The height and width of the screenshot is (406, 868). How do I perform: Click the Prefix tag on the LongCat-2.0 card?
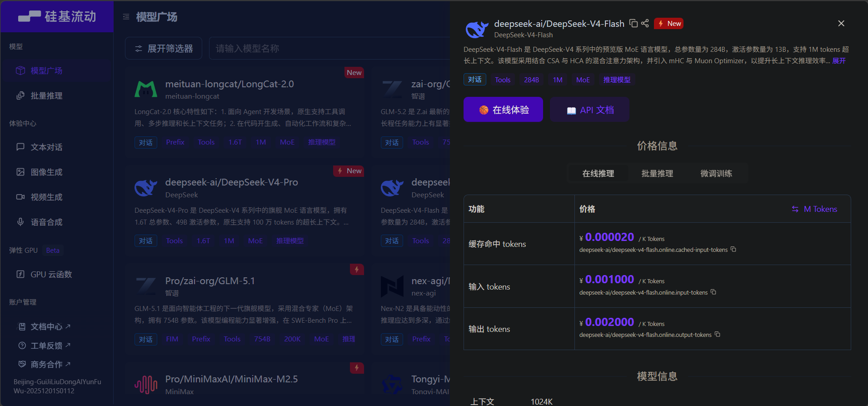[x=175, y=142]
